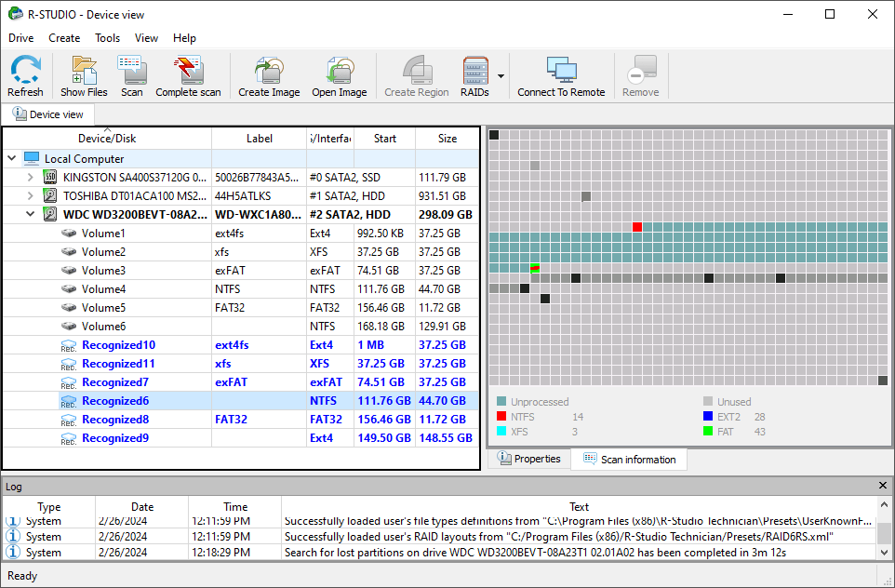Viewport: 895px width, 588px height.
Task: Click the log scrollbar up arrow
Action: coord(884,504)
